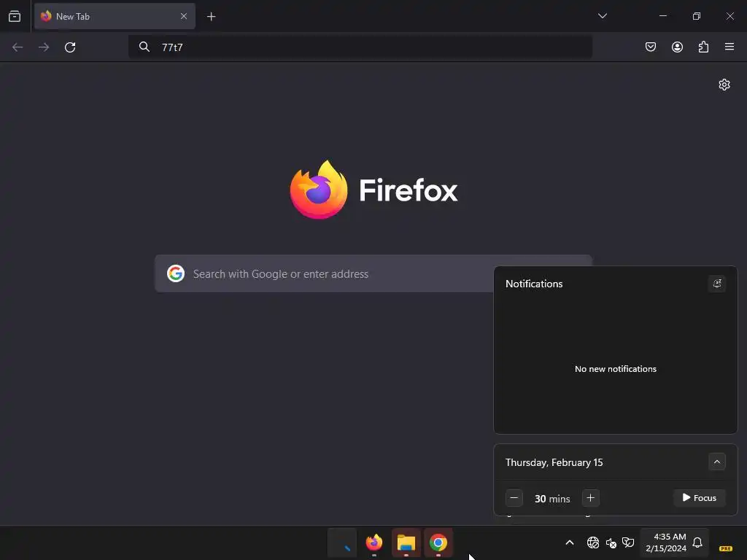Close the New Tab tab
This screenshot has height=560, width=747.
point(183,16)
